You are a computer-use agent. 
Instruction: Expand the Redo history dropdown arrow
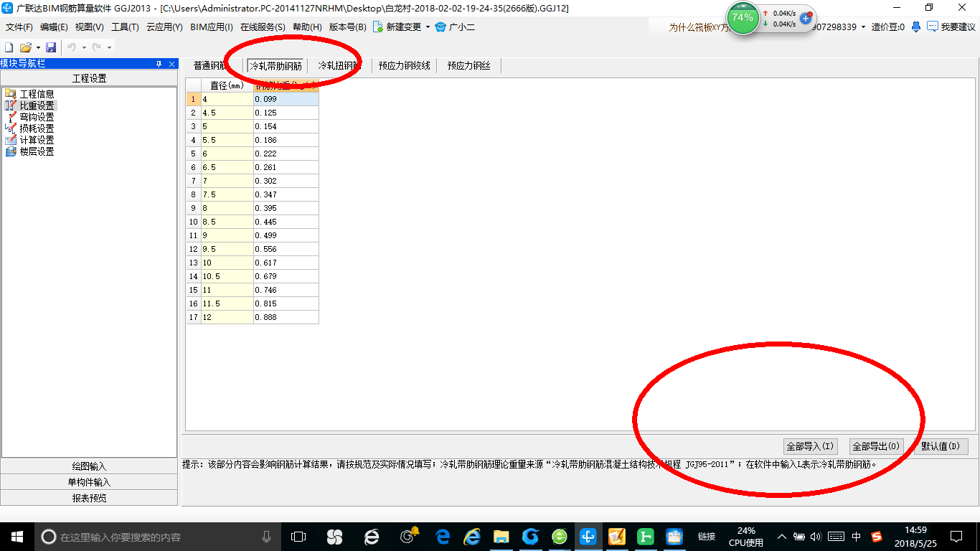(x=109, y=47)
